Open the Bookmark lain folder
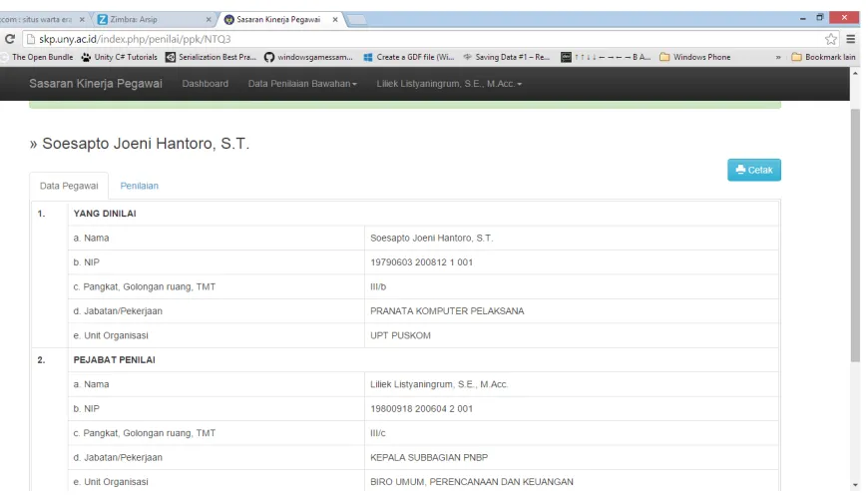 click(823, 57)
